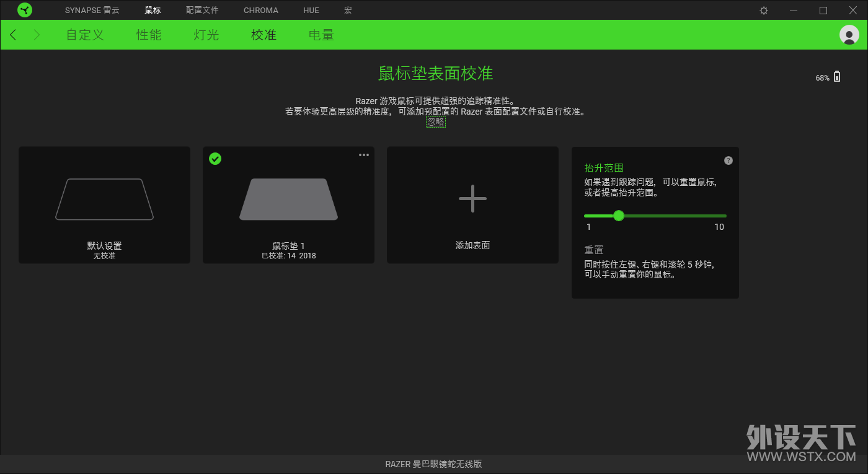Close the Synapse window

pyautogui.click(x=852, y=11)
